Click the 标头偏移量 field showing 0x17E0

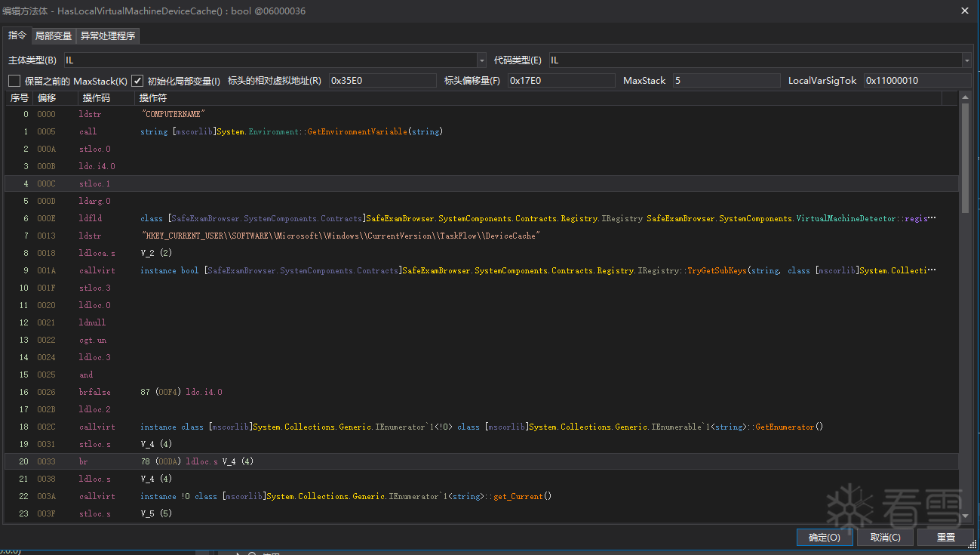561,81
